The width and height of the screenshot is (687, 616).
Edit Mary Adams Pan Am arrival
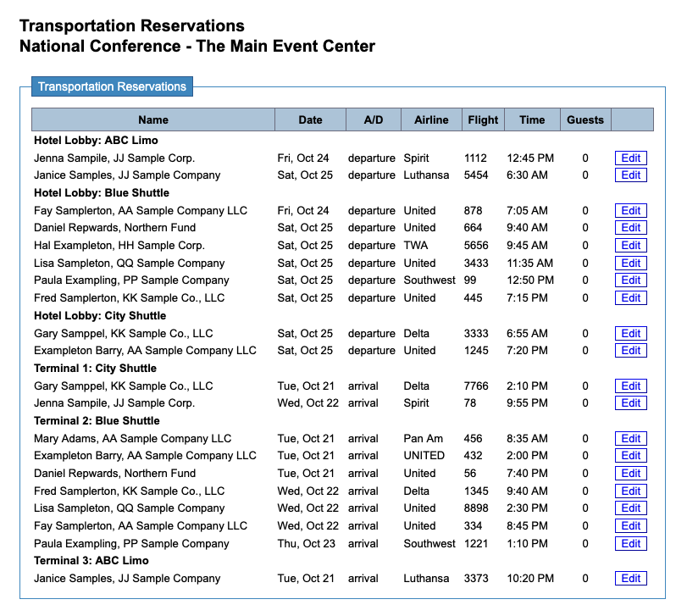(630, 439)
